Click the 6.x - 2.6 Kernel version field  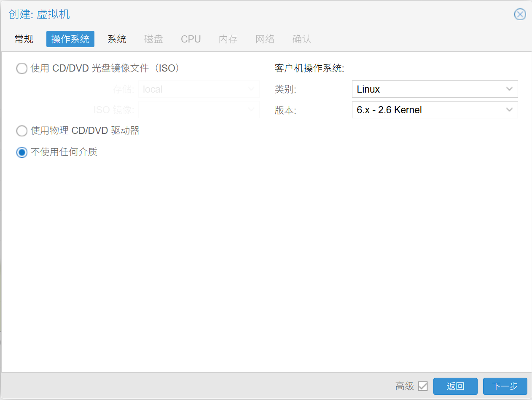click(426, 110)
